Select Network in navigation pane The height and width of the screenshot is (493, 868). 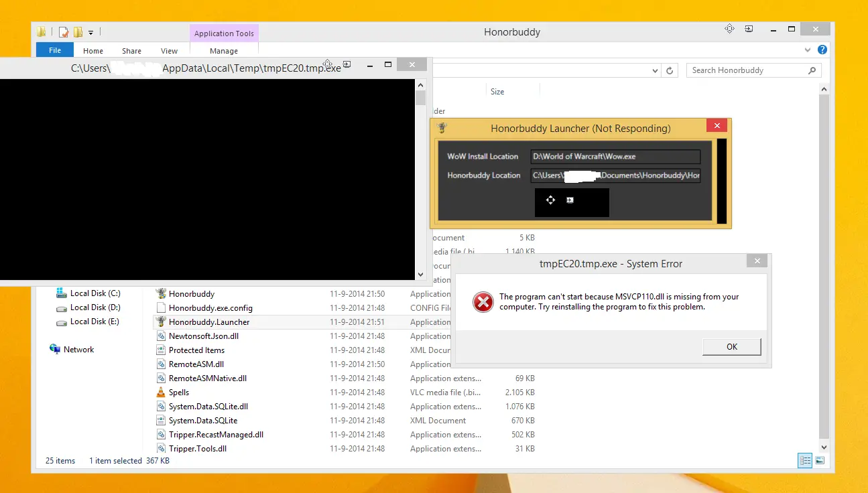(78, 350)
